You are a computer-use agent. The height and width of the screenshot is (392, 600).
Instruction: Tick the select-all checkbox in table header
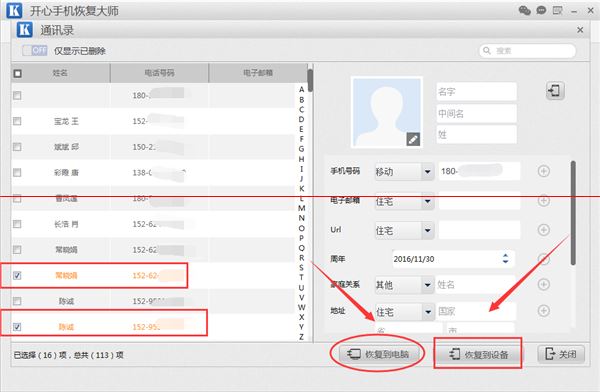[x=18, y=73]
